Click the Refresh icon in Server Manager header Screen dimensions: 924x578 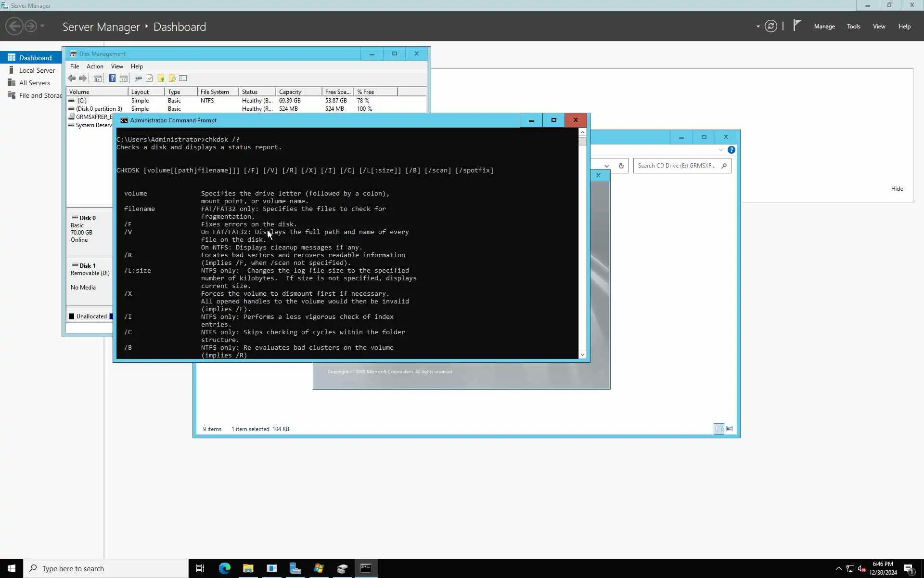coord(770,26)
